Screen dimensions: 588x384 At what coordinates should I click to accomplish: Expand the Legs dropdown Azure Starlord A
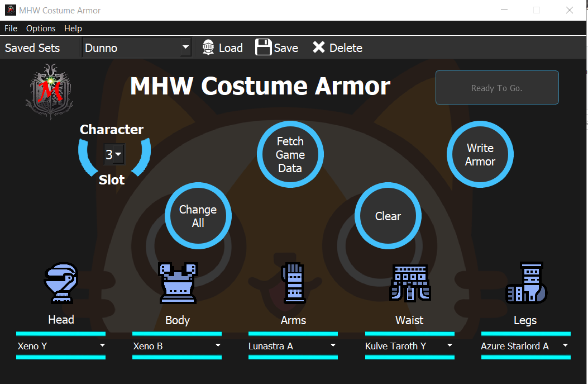tap(526, 346)
